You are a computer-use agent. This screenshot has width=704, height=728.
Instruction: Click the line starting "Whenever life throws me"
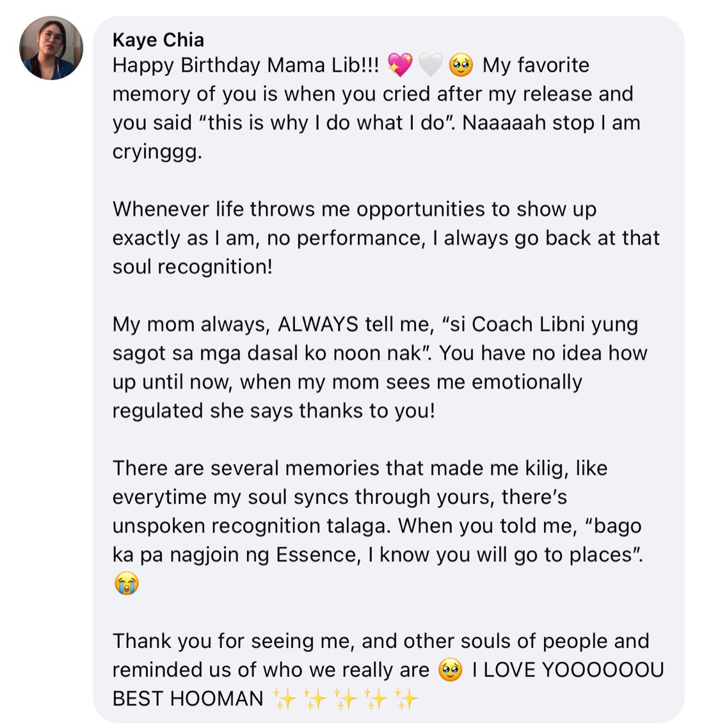point(355,209)
